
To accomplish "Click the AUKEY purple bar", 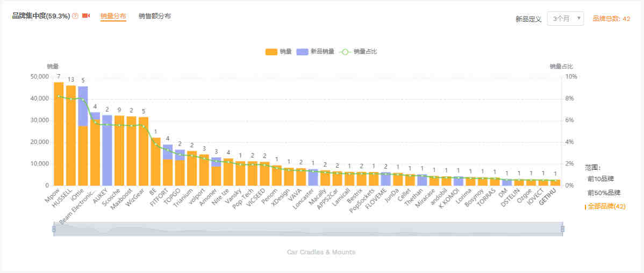I will tap(107, 150).
